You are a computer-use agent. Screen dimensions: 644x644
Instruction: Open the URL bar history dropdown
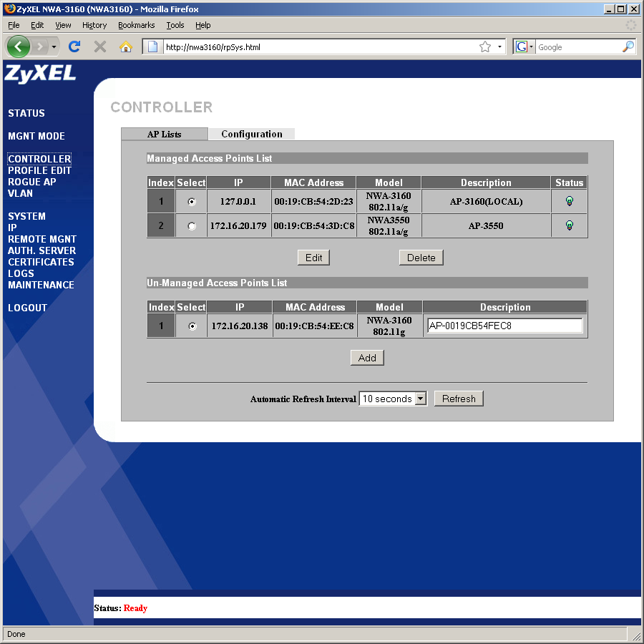(x=499, y=47)
